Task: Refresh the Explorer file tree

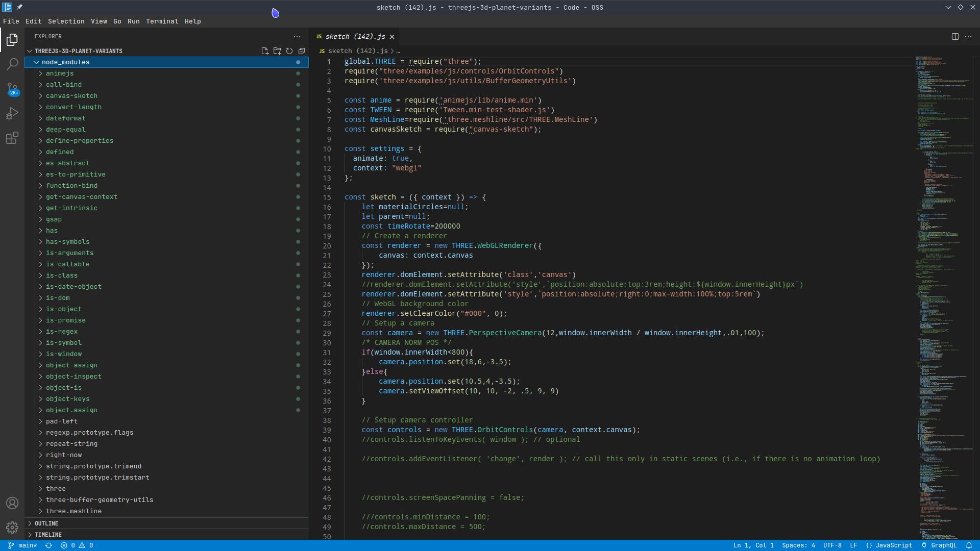Action: [x=289, y=51]
